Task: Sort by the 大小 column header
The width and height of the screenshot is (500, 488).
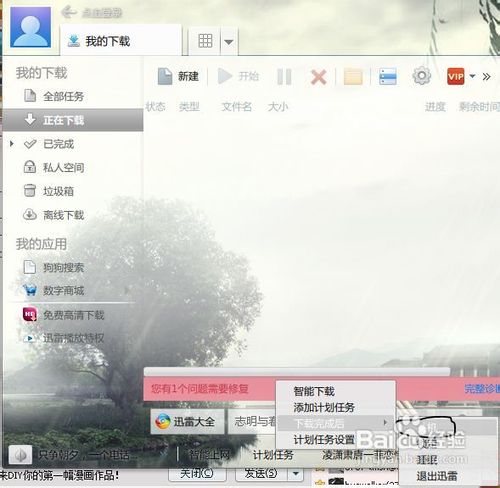Action: tap(278, 107)
